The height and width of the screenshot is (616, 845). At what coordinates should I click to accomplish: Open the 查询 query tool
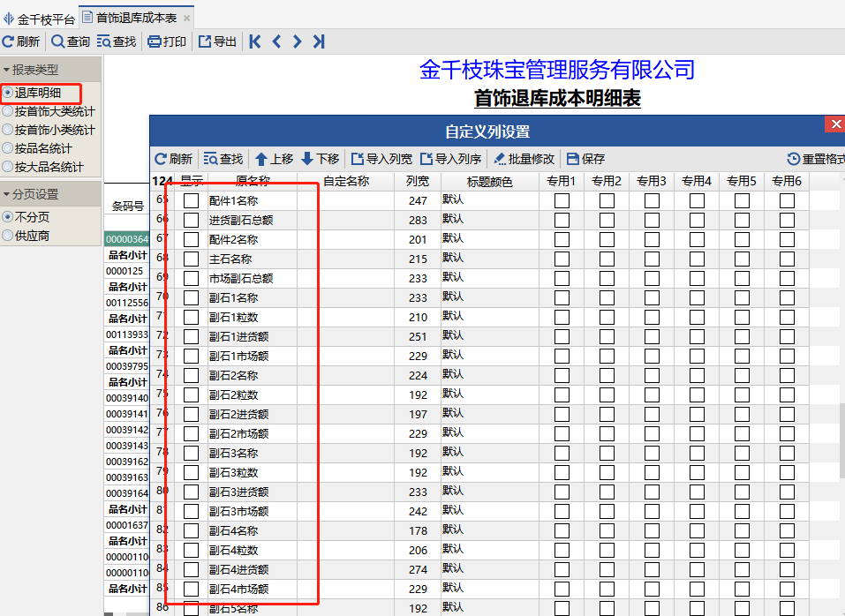pyautogui.click(x=71, y=41)
